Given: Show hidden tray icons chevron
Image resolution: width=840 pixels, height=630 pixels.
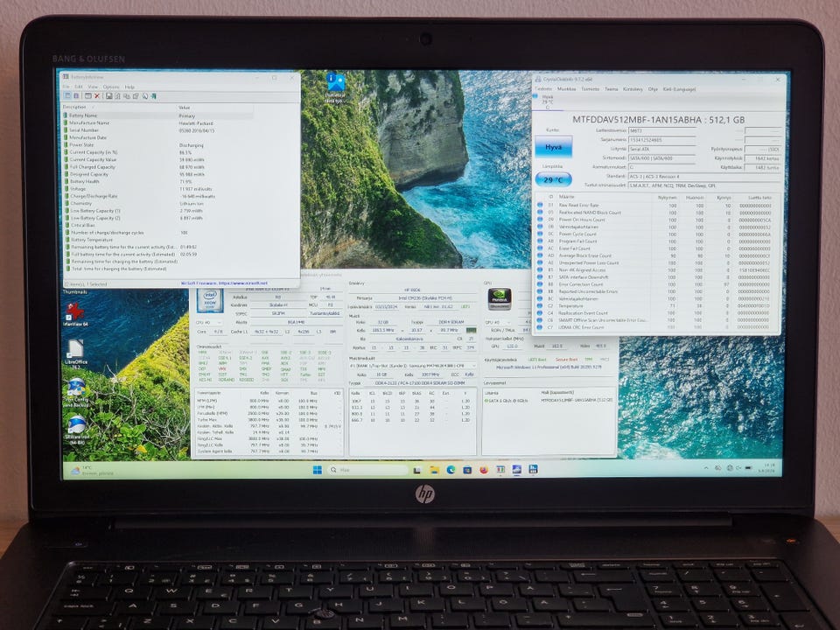Looking at the screenshot, I should (x=706, y=468).
